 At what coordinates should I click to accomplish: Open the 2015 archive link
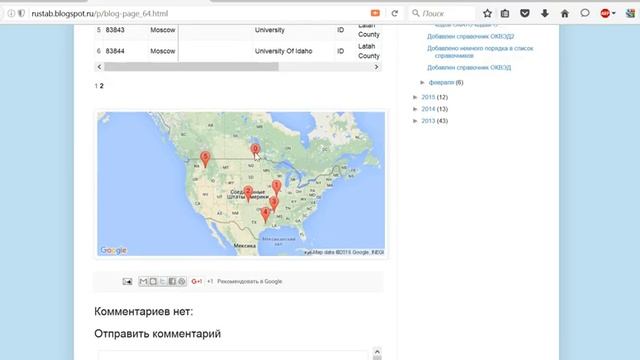[428, 97]
